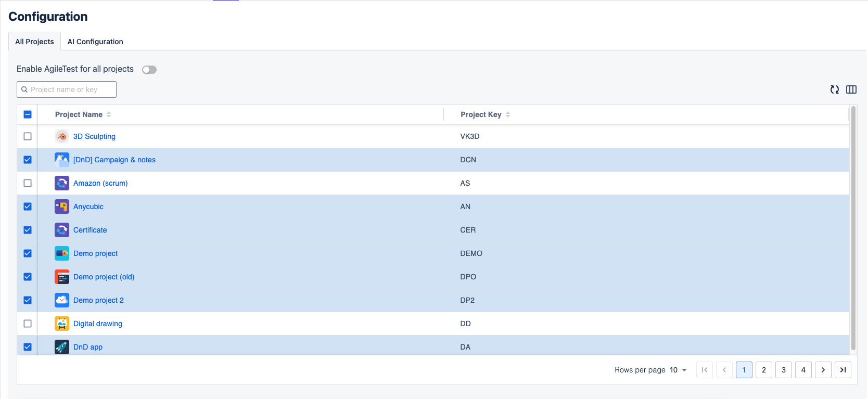
Task: Go to the next page arrow
Action: 823,370
